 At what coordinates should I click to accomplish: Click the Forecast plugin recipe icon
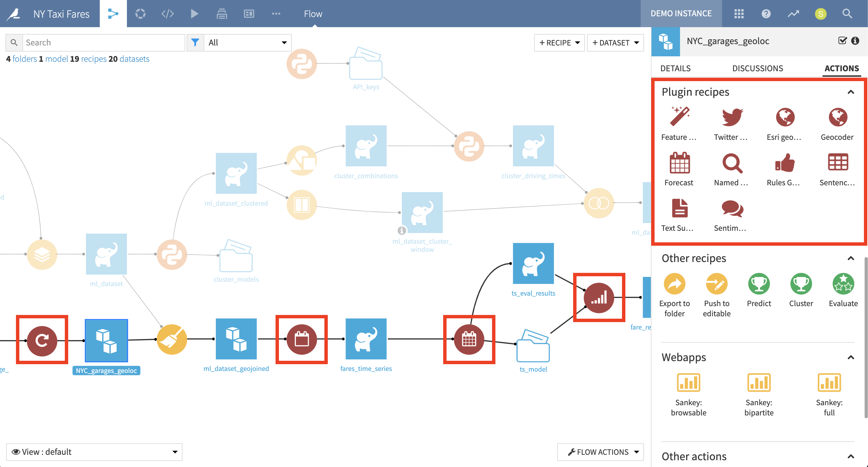pos(678,163)
